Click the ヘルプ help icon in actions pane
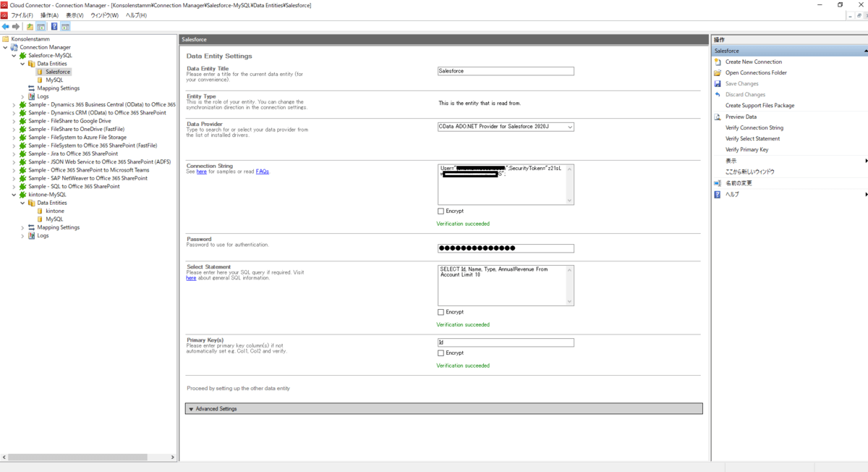The width and height of the screenshot is (868, 472). click(718, 194)
